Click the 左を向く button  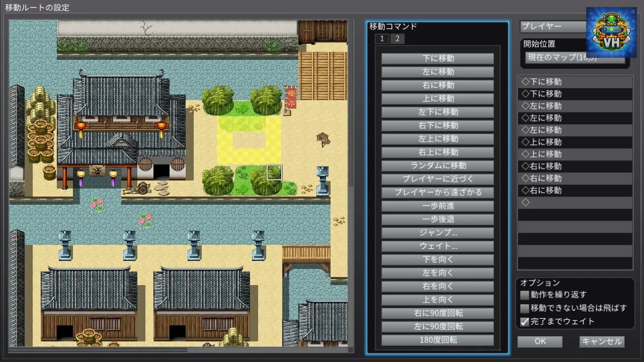coord(437,273)
